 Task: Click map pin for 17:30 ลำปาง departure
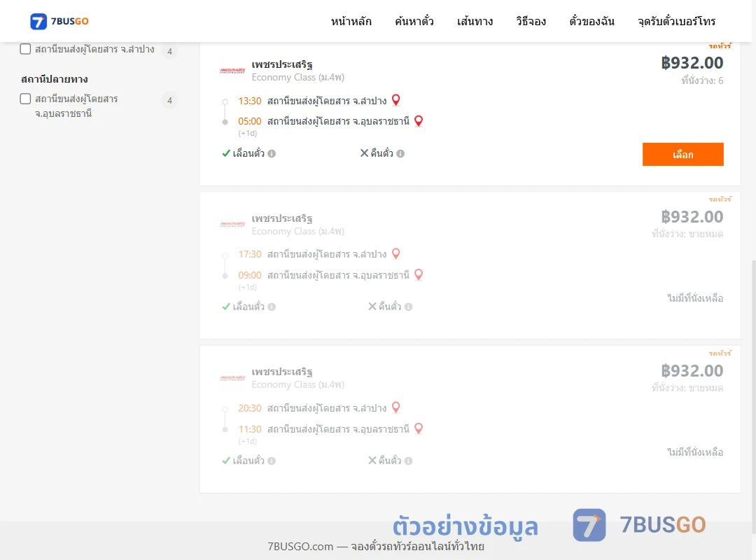(395, 253)
